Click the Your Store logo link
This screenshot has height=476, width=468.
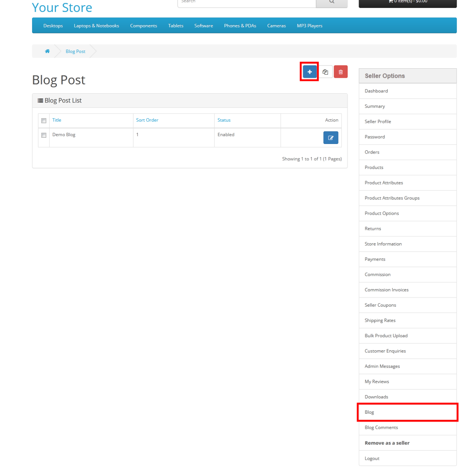tap(62, 8)
